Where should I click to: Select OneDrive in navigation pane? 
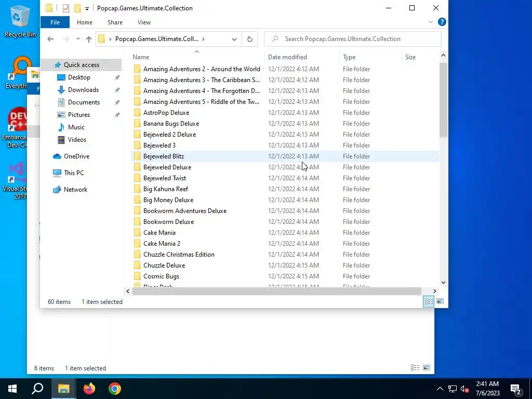click(76, 156)
